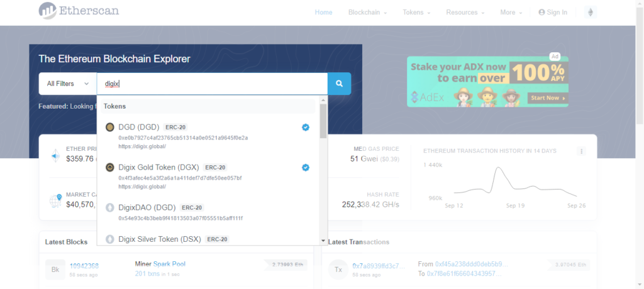Click the magnifier search button
The height and width of the screenshot is (289, 644).
pyautogui.click(x=339, y=84)
